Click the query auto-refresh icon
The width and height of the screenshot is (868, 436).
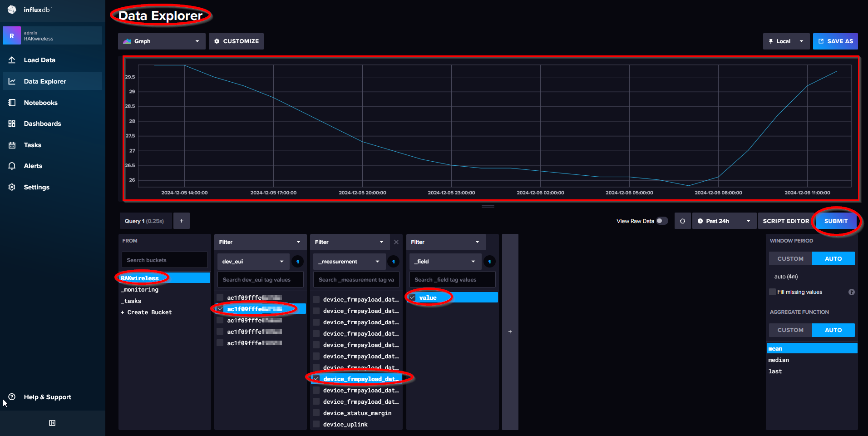tap(682, 221)
